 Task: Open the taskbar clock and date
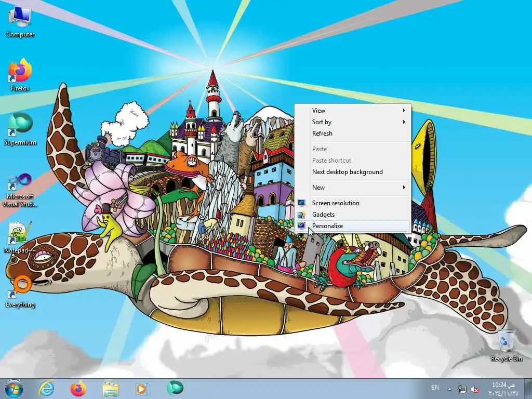[x=503, y=389]
